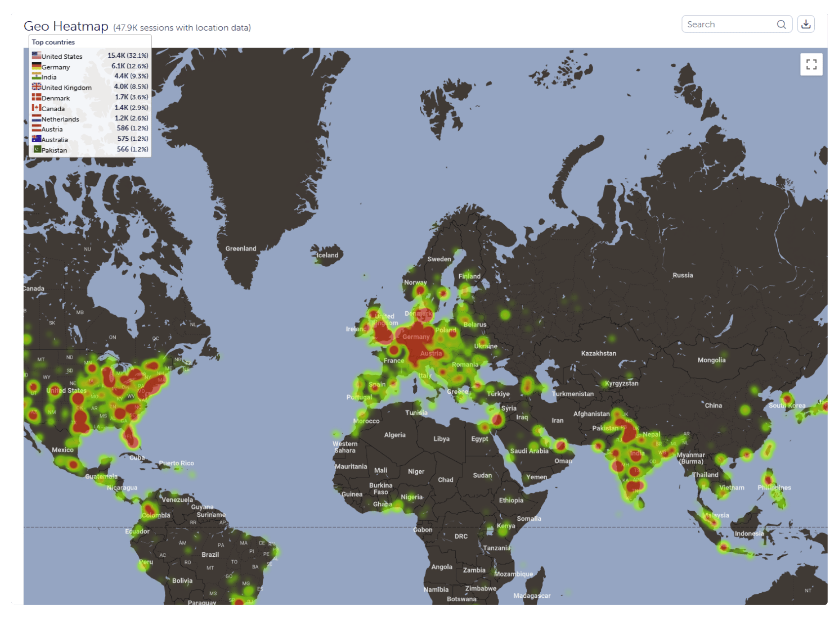
Task: Open the Top countries panel header
Action: pyautogui.click(x=53, y=42)
